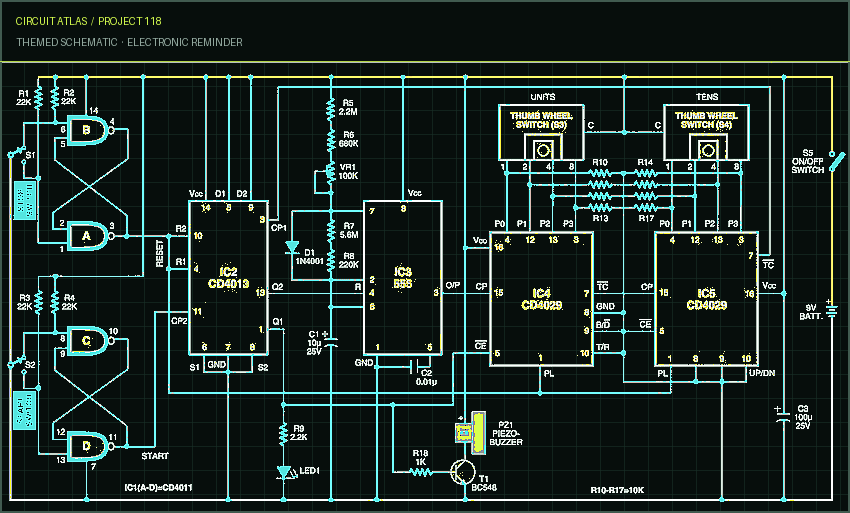Select resistor R14 symbol
The image size is (850, 513).
pos(645,174)
